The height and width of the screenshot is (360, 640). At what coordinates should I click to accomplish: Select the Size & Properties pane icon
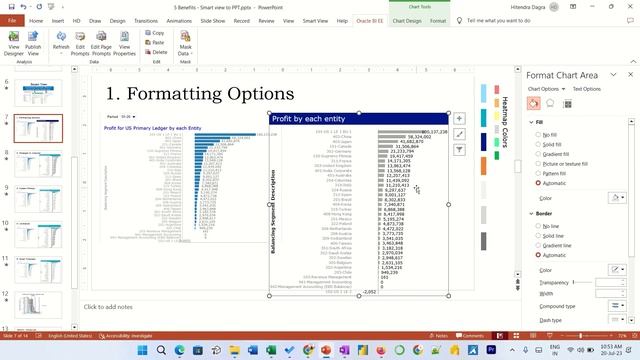[x=567, y=104]
